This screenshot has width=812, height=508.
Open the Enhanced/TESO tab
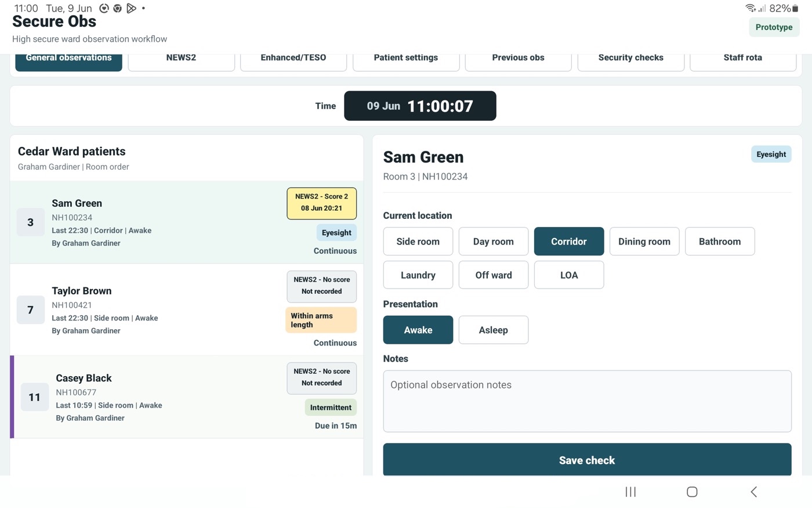[x=293, y=62]
